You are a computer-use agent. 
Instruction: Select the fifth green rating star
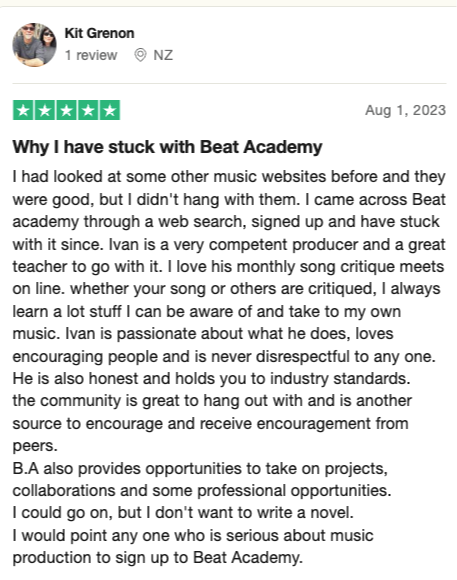tap(110, 110)
